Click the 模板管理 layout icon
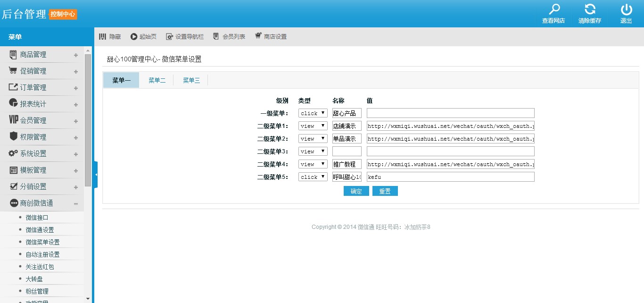Screen dimensions: 644x303 pos(14,170)
